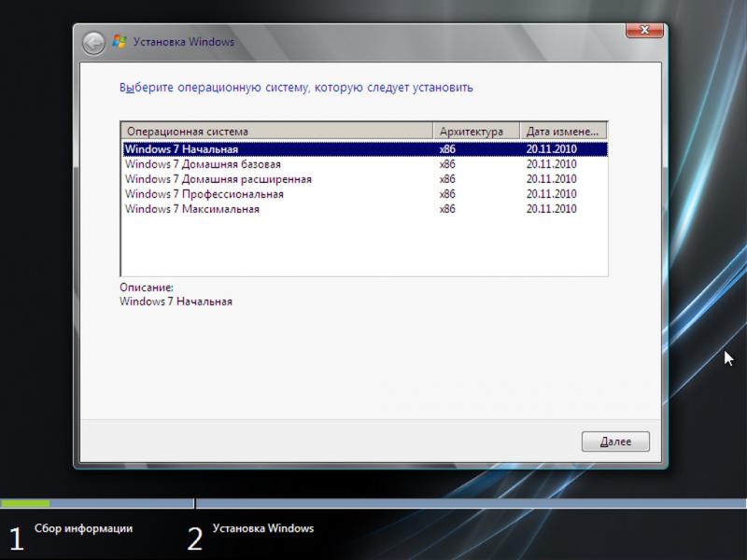Click the empty area in the OS list
Viewport: 747px width, 560px height.
click(x=364, y=247)
